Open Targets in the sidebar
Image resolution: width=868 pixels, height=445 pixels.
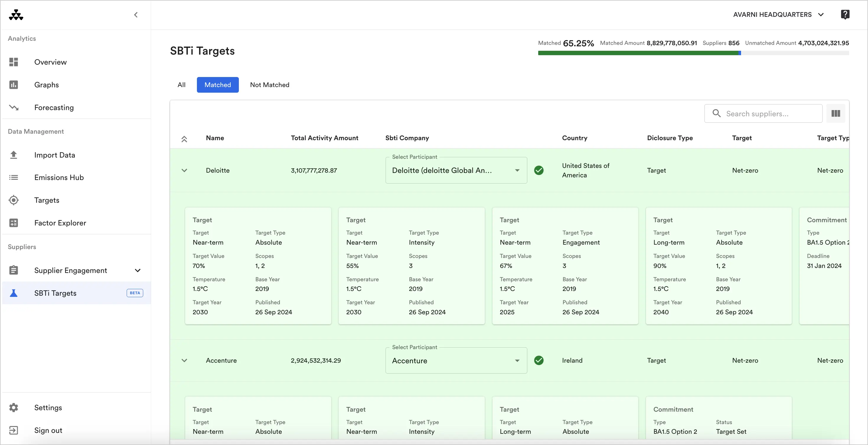(76, 200)
